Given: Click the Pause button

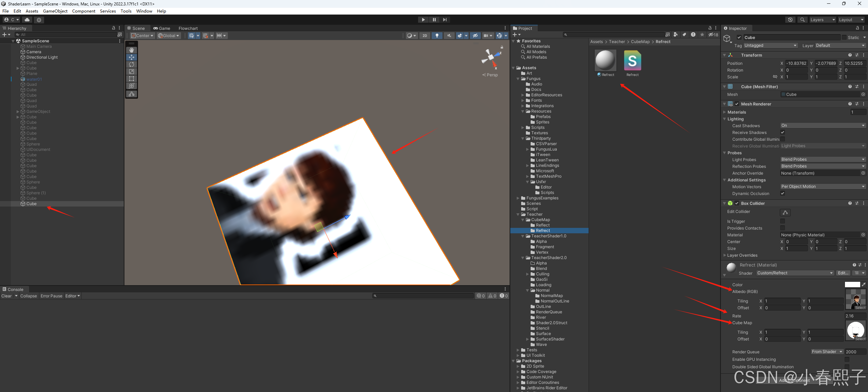Looking at the screenshot, I should click(434, 20).
